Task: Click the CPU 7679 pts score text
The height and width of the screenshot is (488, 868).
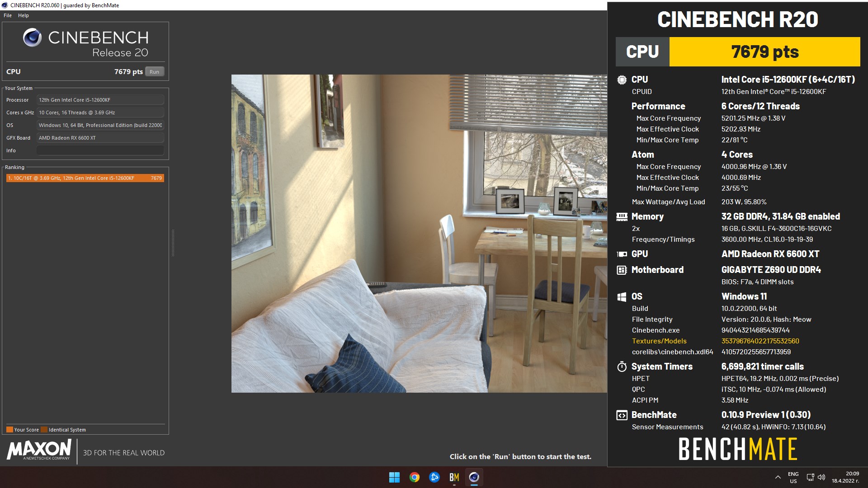Action: click(x=128, y=72)
